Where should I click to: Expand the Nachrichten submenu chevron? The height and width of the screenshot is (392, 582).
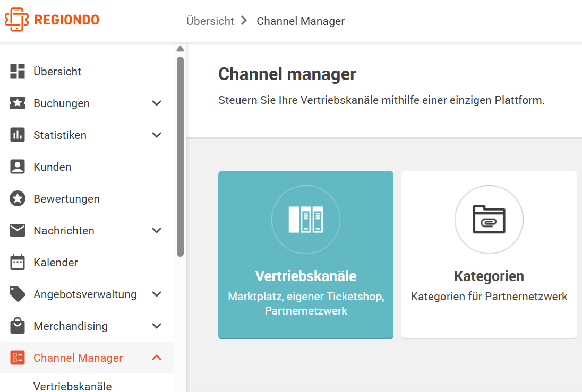pos(157,230)
